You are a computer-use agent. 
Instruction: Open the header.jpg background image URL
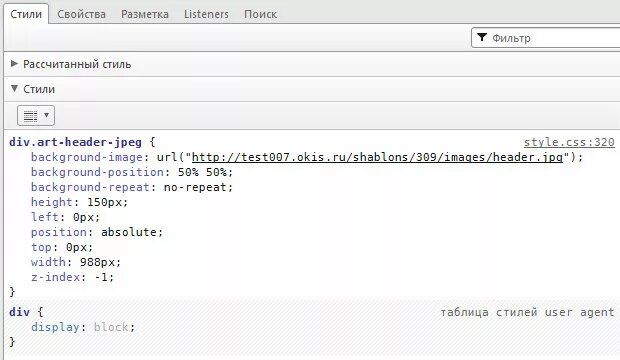point(377,157)
